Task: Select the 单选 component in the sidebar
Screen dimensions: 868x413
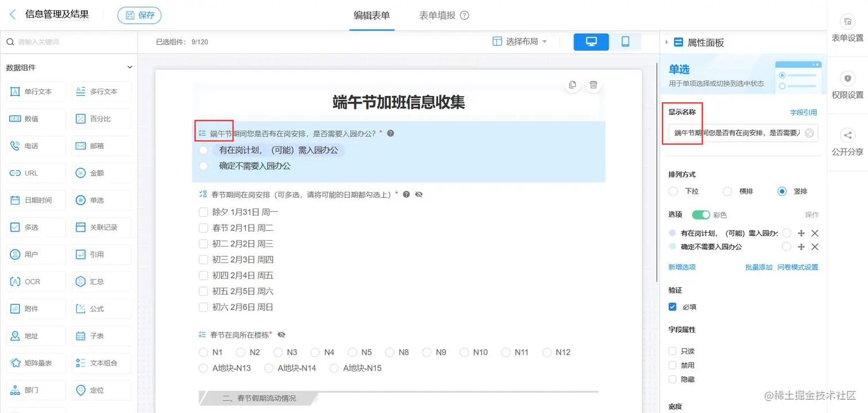Action: pyautogui.click(x=101, y=200)
